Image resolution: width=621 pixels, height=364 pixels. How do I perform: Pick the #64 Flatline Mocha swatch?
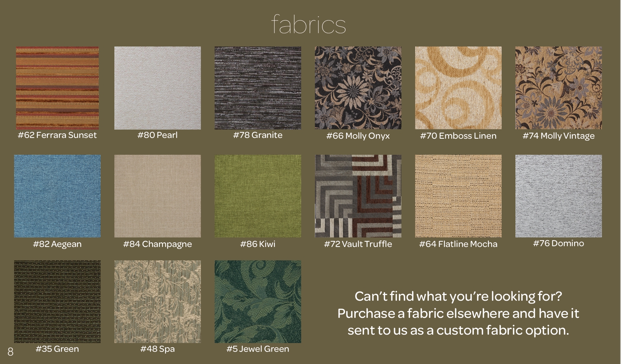(458, 196)
